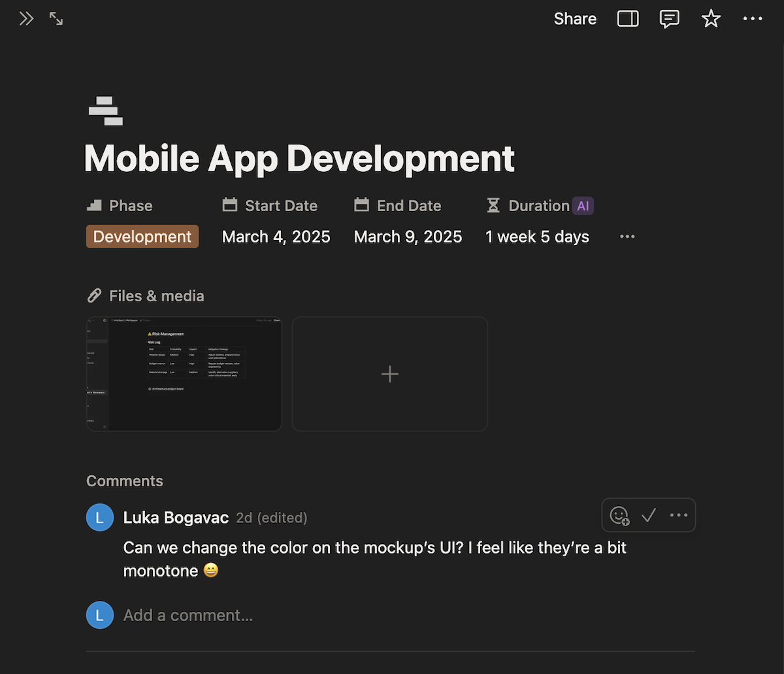Collapse the sidebar with the double-chevron icon
784x674 pixels.
click(x=26, y=18)
